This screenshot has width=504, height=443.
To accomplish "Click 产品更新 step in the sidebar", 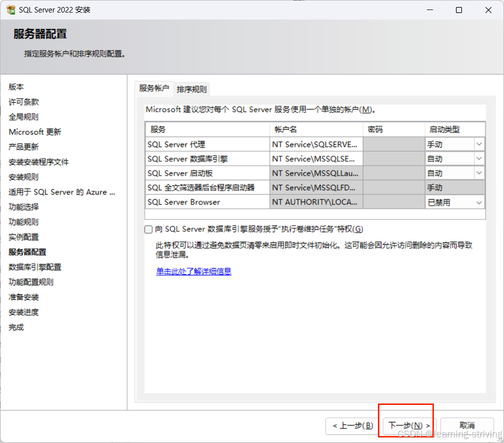I will 24,147.
